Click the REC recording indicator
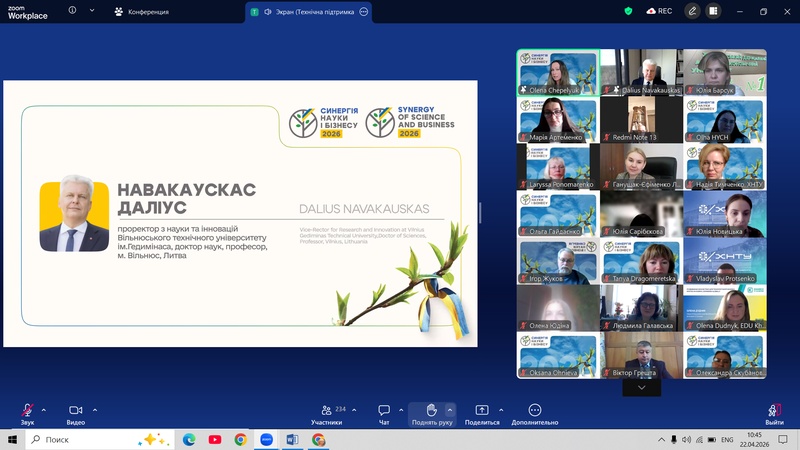The width and height of the screenshot is (800, 450). (x=659, y=11)
